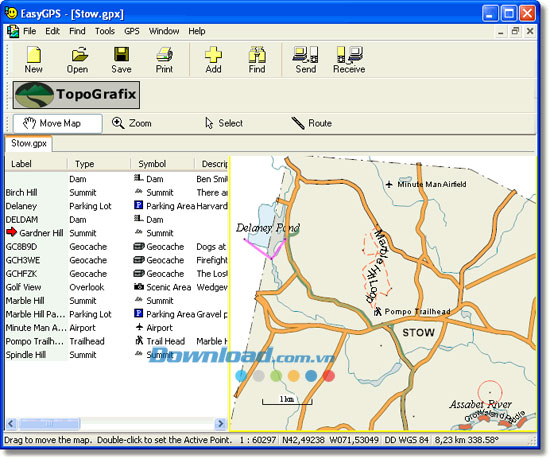Open the Tools menu
This screenshot has width=550, height=459.
pos(105,31)
